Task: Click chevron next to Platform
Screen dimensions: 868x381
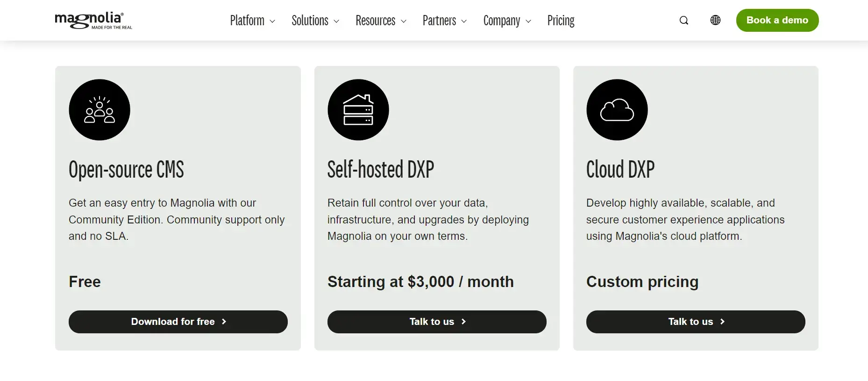Action: tap(272, 22)
